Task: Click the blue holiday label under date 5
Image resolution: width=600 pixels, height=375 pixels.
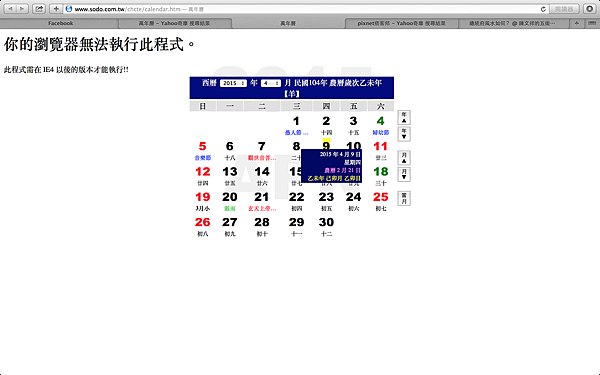Action: [202, 158]
